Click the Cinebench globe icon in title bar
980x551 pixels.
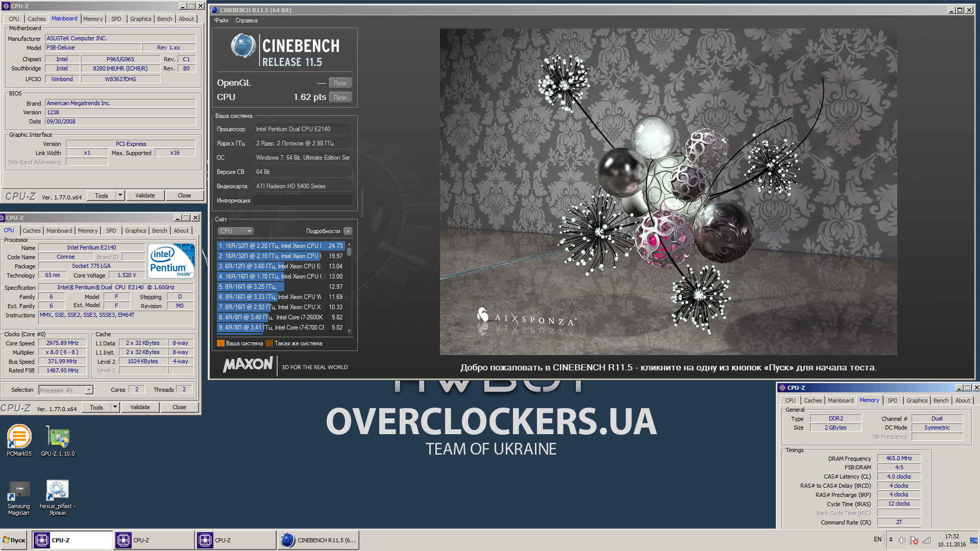coord(215,10)
